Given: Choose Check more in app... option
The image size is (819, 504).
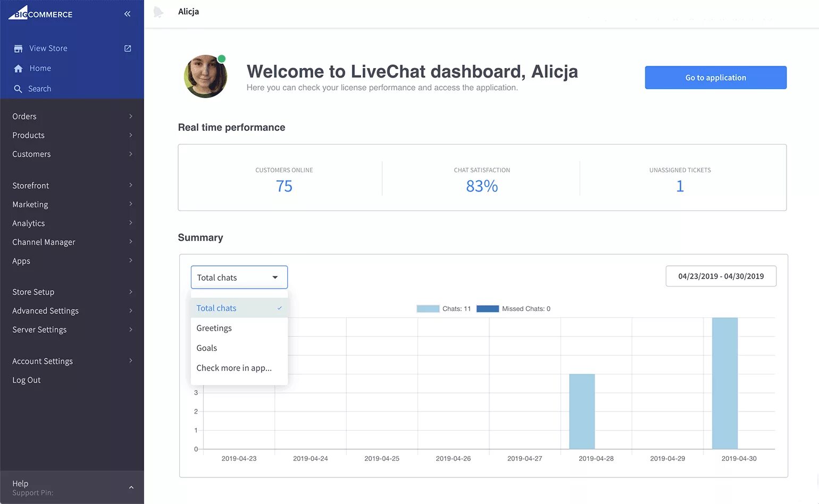Looking at the screenshot, I should (239, 368).
